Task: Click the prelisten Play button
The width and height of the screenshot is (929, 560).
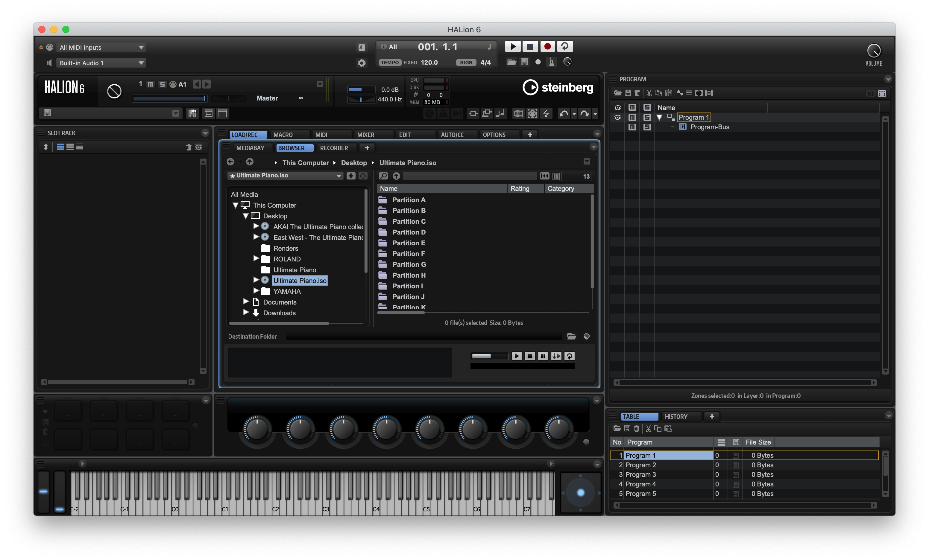Action: [x=517, y=356]
